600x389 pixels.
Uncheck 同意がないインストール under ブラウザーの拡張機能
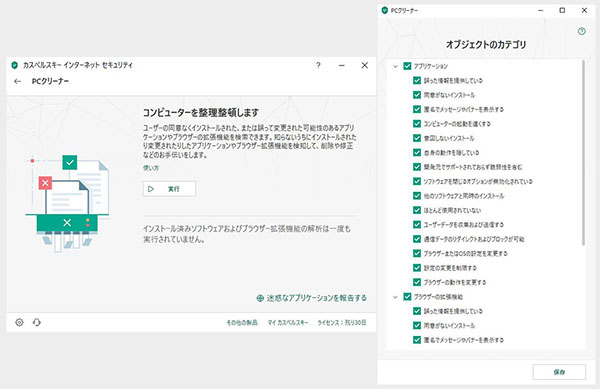pyautogui.click(x=417, y=326)
